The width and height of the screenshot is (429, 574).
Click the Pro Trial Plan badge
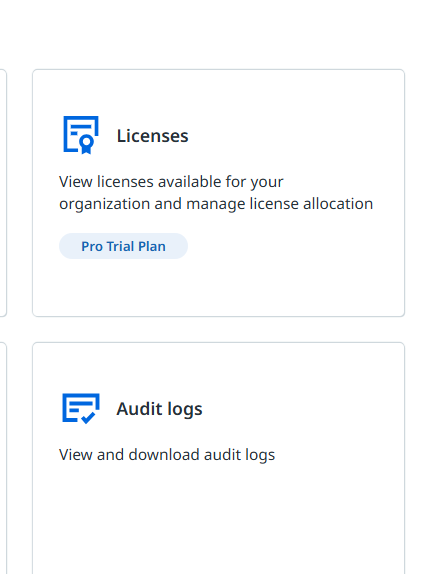coord(123,246)
